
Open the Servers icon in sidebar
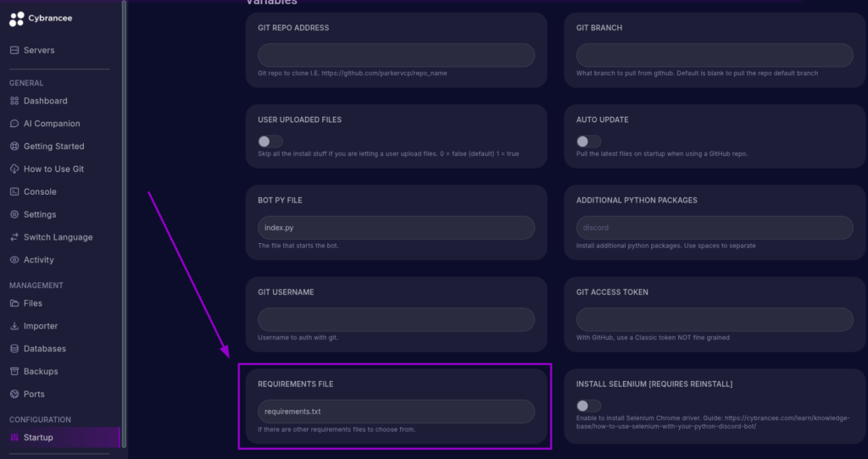pos(14,51)
